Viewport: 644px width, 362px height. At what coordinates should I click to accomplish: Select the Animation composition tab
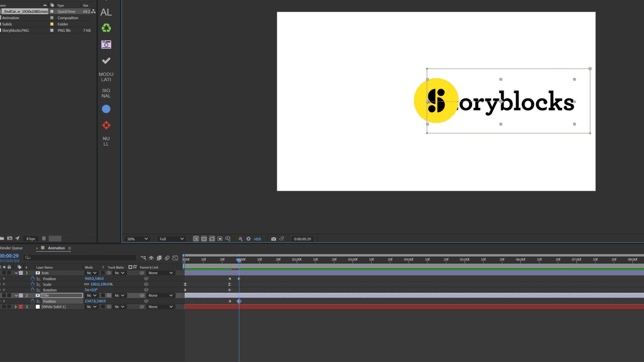point(56,247)
